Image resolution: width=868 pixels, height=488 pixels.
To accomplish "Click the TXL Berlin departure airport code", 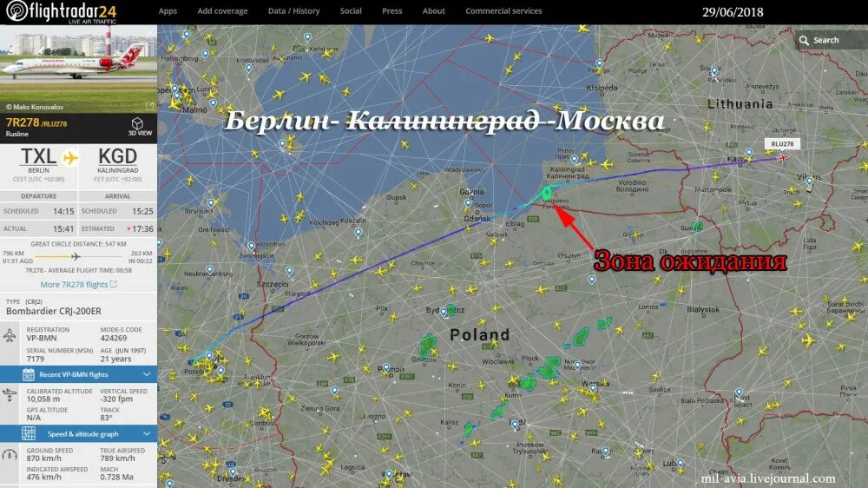I will pyautogui.click(x=38, y=157).
